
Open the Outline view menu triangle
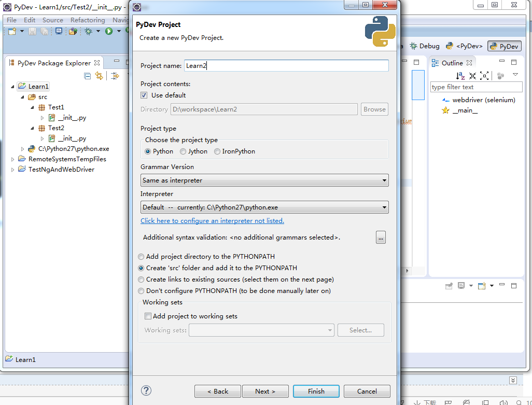tap(515, 74)
